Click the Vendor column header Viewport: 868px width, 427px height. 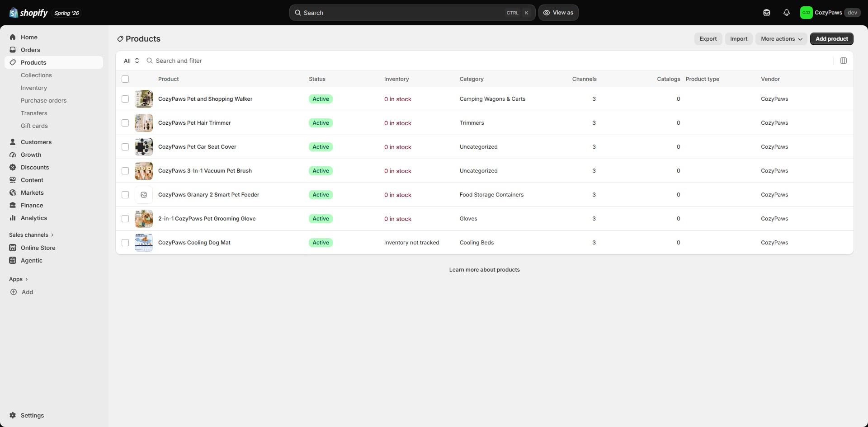(x=770, y=79)
